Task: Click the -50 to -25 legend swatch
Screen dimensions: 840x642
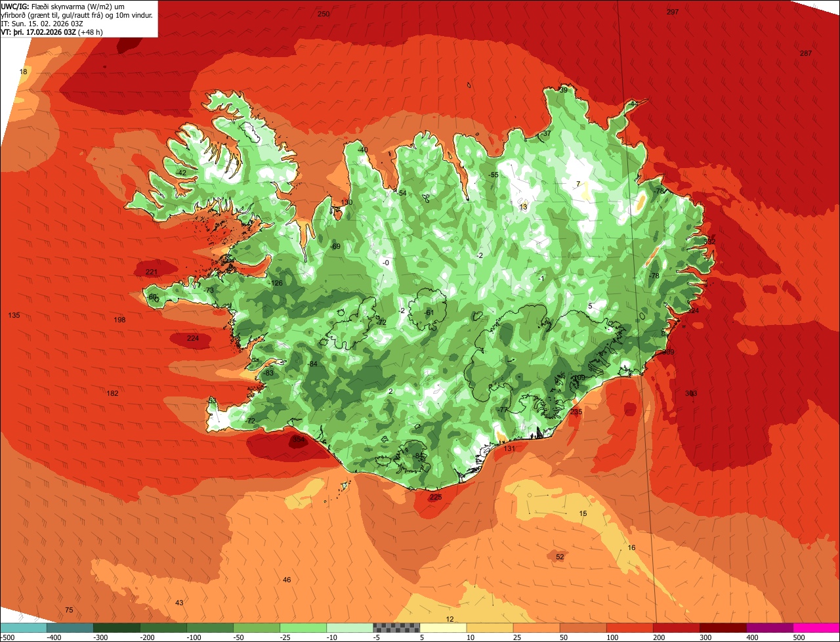Action: click(x=257, y=628)
